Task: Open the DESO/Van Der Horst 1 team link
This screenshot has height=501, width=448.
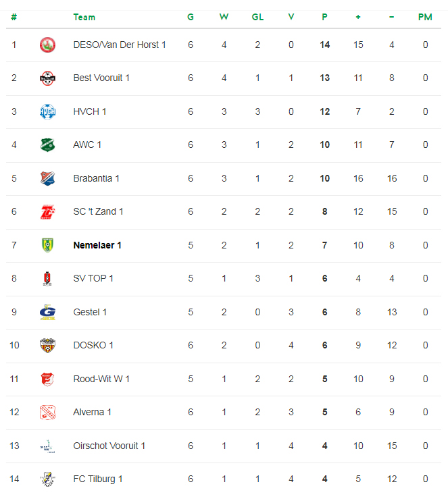Action: tap(120, 45)
